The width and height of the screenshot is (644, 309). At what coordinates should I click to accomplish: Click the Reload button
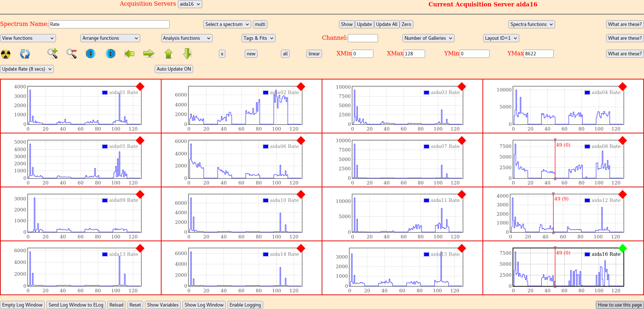pos(117,305)
